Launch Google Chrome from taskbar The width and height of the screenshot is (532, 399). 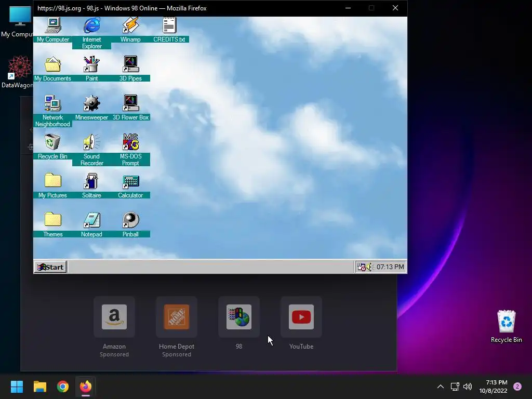coord(63,387)
